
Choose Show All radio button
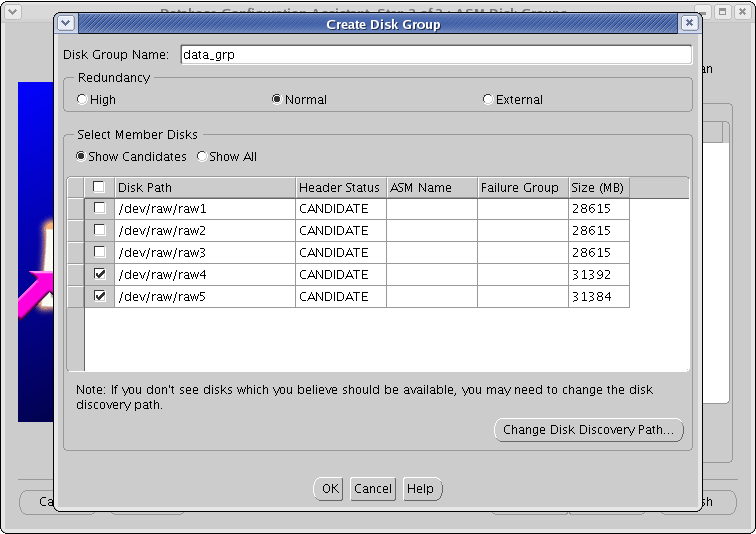(x=202, y=157)
